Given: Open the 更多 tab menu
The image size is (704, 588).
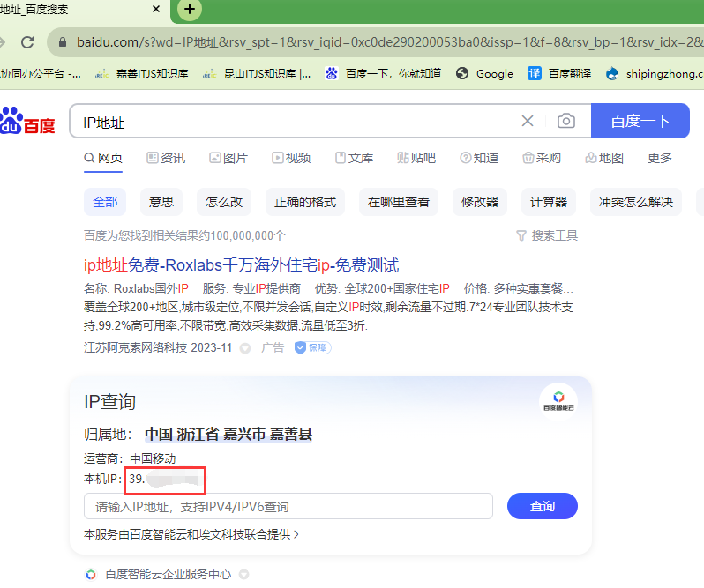Looking at the screenshot, I should pos(660,158).
